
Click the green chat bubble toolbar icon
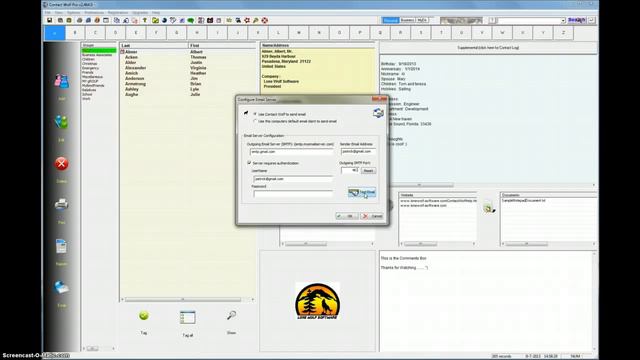[191, 20]
